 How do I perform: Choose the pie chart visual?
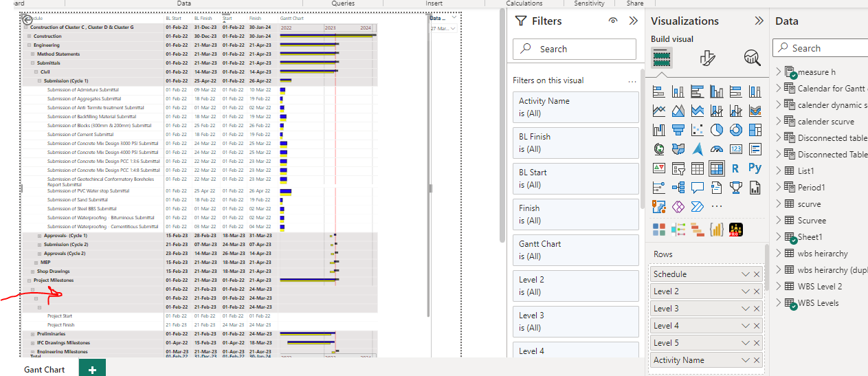[x=717, y=130]
